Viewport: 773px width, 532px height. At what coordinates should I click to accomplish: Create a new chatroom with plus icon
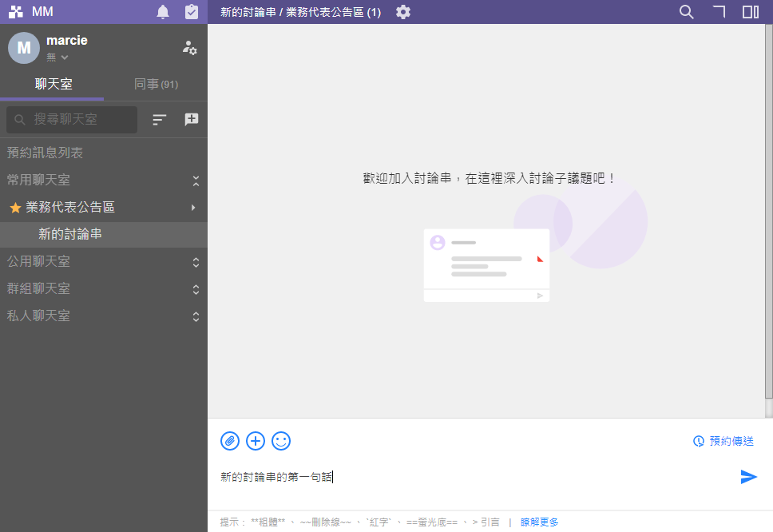point(192,119)
